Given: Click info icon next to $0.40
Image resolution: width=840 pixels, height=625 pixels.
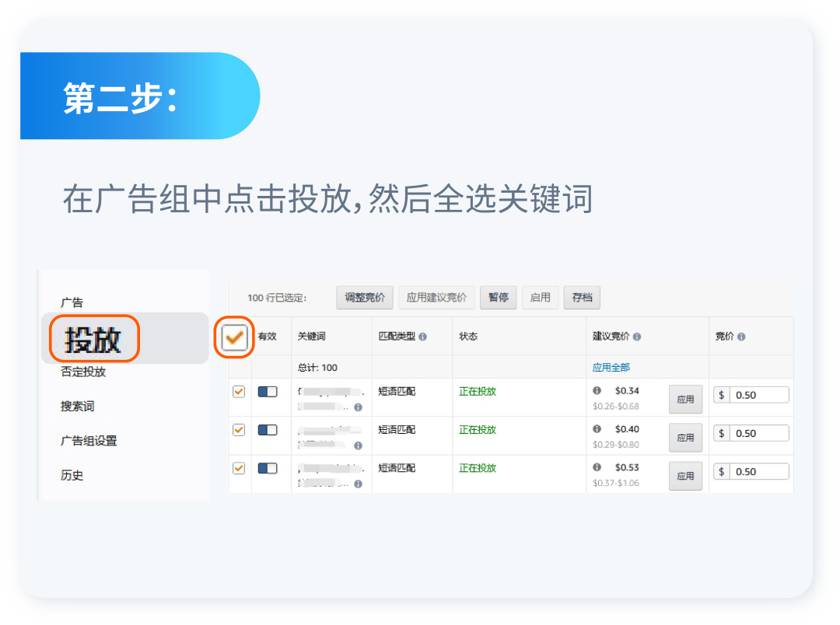Looking at the screenshot, I should click(x=597, y=429).
